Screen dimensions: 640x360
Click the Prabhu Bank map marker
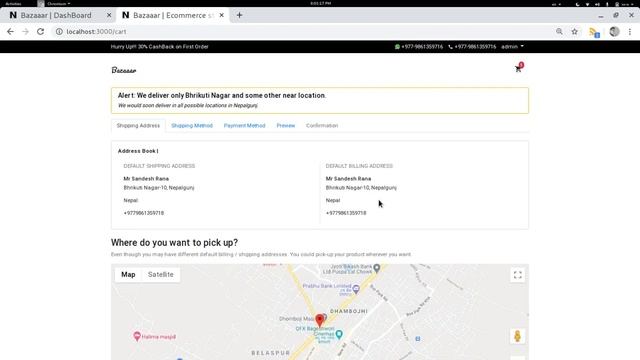click(356, 289)
